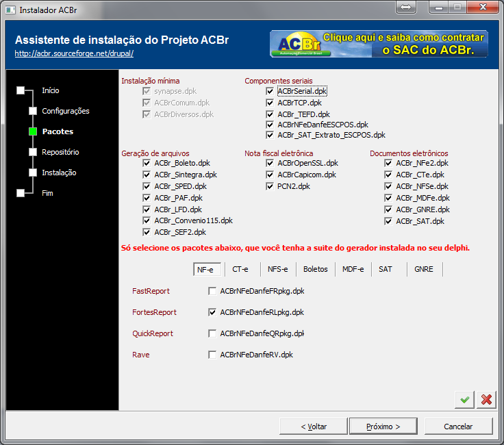The image size is (504, 445).
Task: Click the Cancelar button
Action: 458,427
